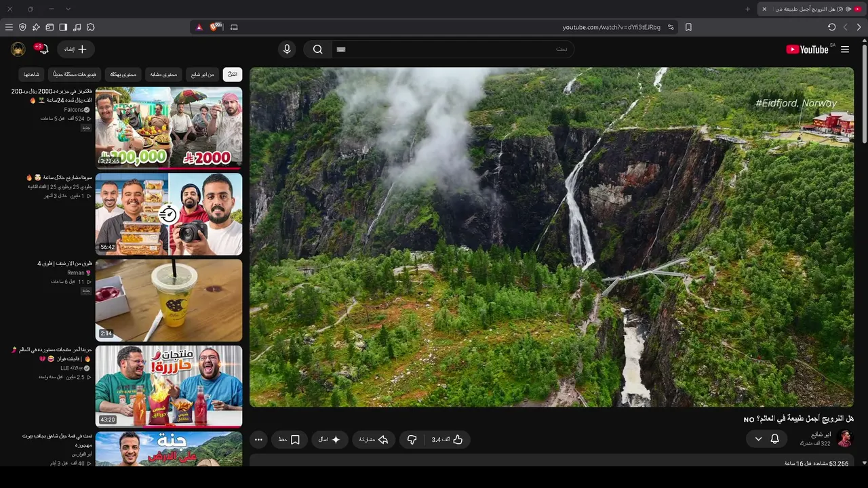The height and width of the screenshot is (488, 868).
Task: Close the YouTube browser tab
Action: 764,9
